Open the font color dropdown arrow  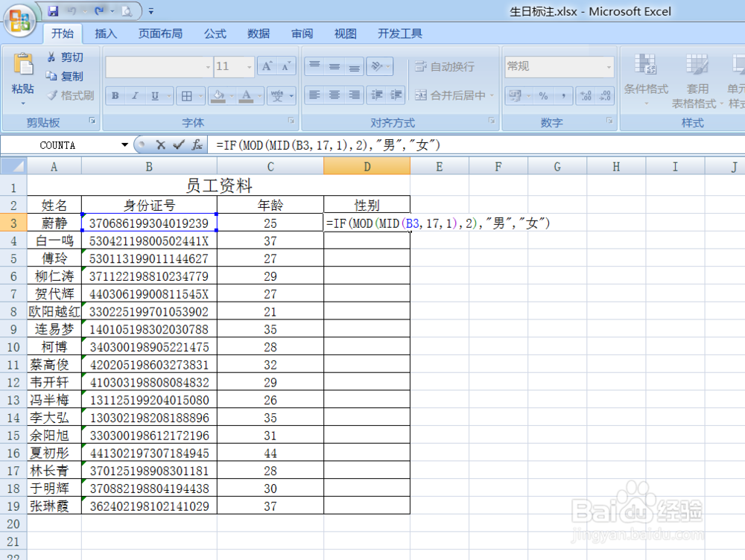click(259, 96)
